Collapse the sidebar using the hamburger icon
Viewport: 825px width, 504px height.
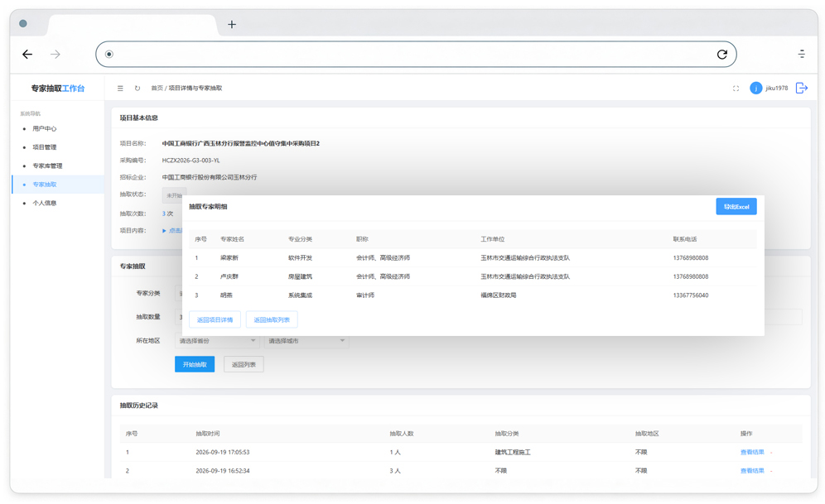[120, 89]
